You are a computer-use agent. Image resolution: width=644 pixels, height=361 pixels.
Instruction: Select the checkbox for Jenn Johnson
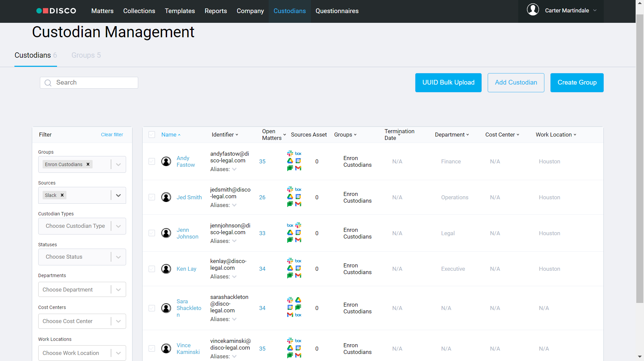(x=152, y=233)
